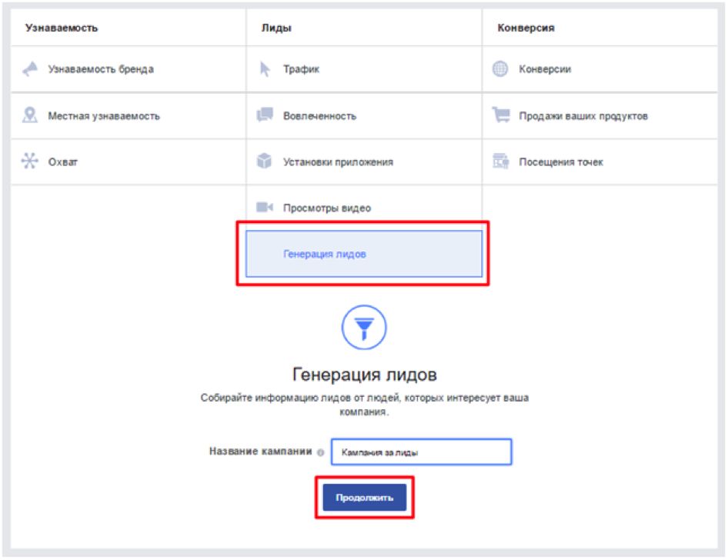Select the location pin icon for Местная узнаваемость
Screen dimensions: 728x560
(x=31, y=115)
